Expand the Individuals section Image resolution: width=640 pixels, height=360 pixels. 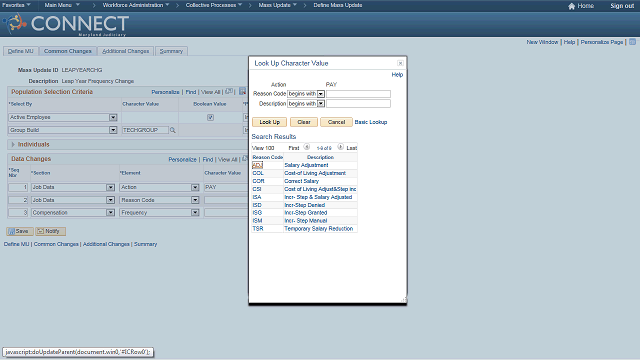point(13,144)
